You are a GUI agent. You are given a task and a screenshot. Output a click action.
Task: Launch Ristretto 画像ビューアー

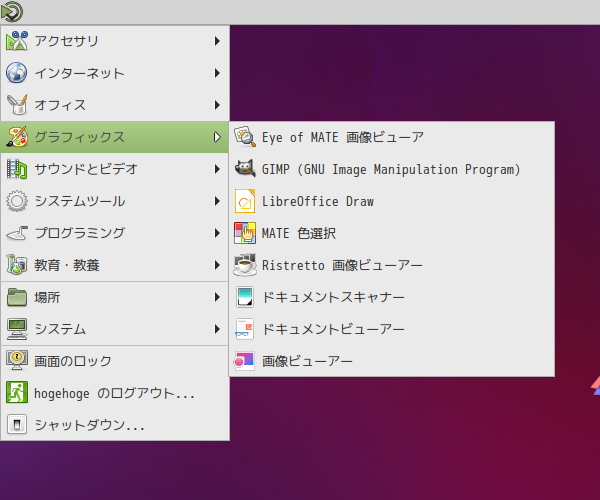(x=392, y=265)
